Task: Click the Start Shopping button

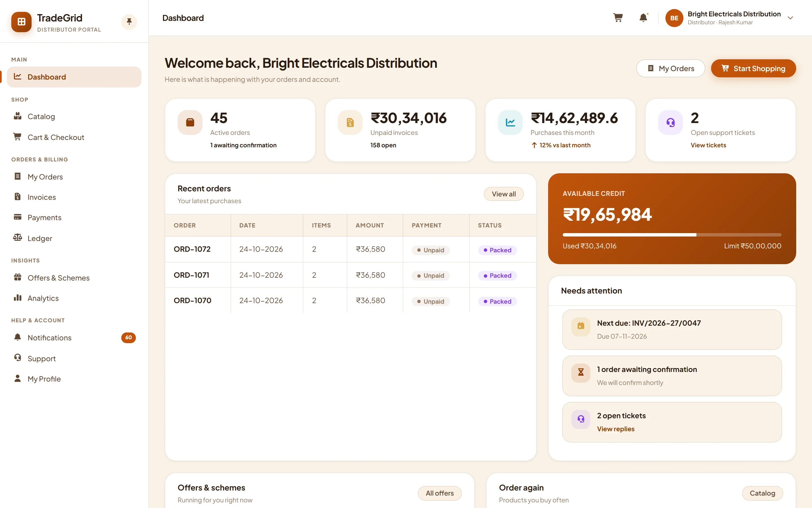Action: coord(753,69)
